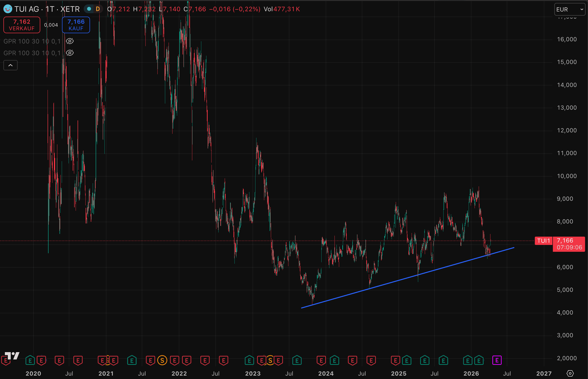
Task: Click the orange split marker near 2021
Action: [x=108, y=360]
